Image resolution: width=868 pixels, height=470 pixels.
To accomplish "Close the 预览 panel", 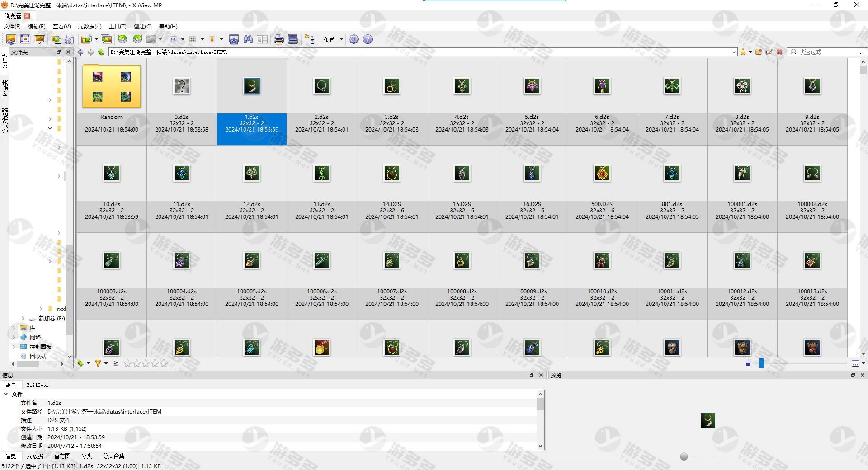I will (862, 375).
